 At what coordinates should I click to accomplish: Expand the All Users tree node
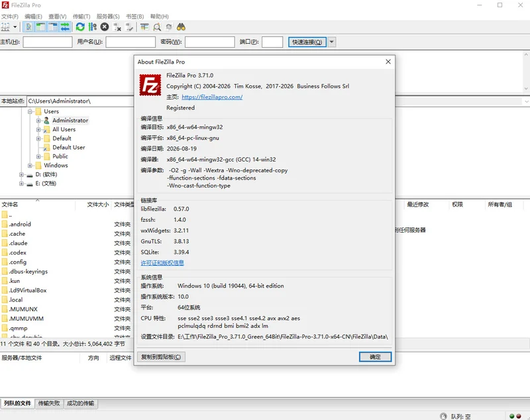[38, 129]
